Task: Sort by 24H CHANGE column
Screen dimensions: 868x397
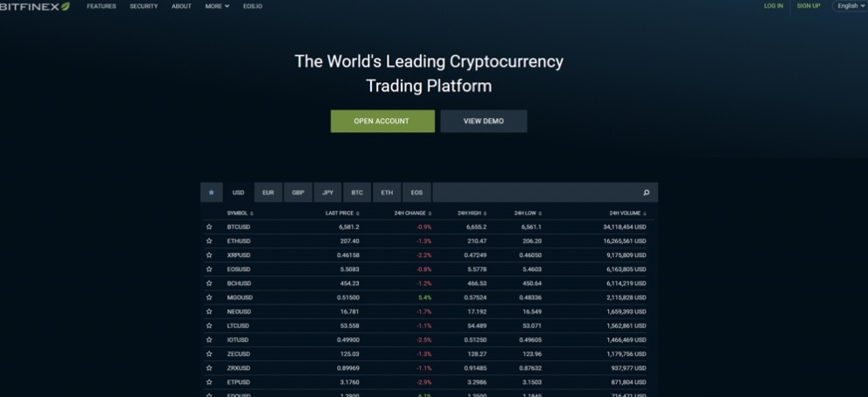Action: [413, 212]
